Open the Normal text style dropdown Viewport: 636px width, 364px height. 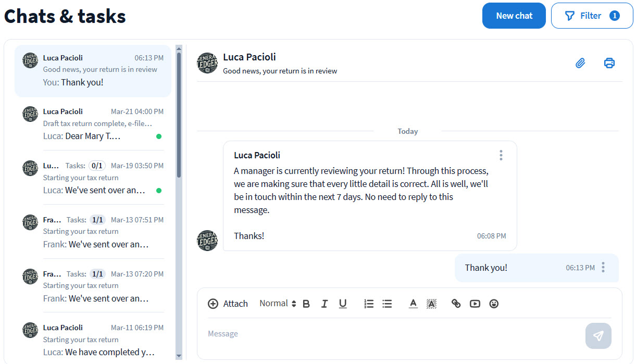tap(277, 304)
